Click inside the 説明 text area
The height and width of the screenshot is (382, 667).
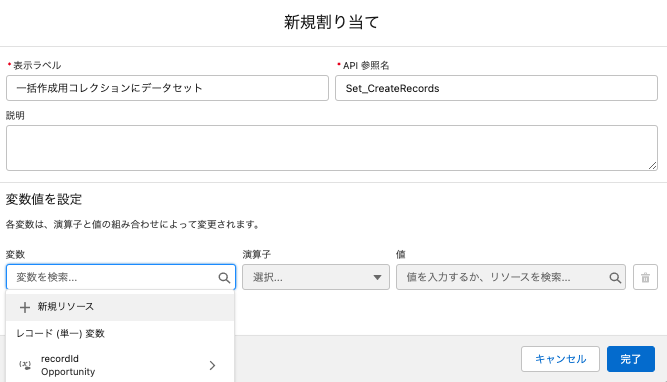tap(332, 148)
